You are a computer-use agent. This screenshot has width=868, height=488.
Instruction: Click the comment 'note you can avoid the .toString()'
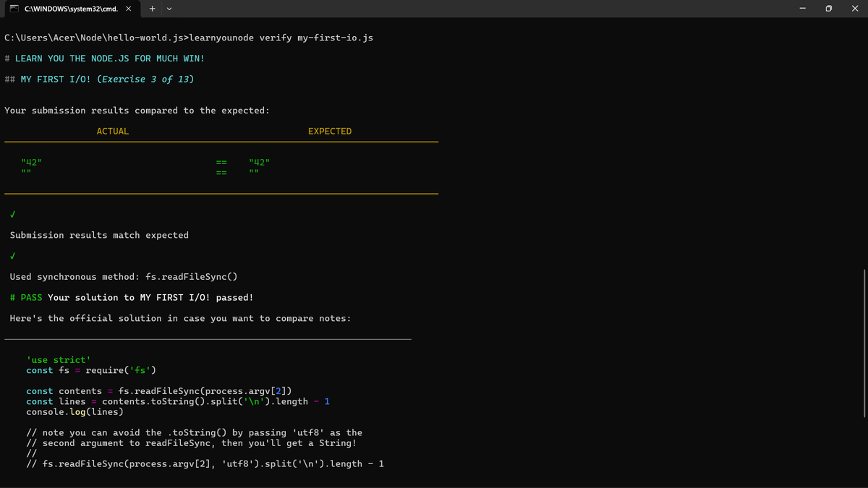[195, 432]
